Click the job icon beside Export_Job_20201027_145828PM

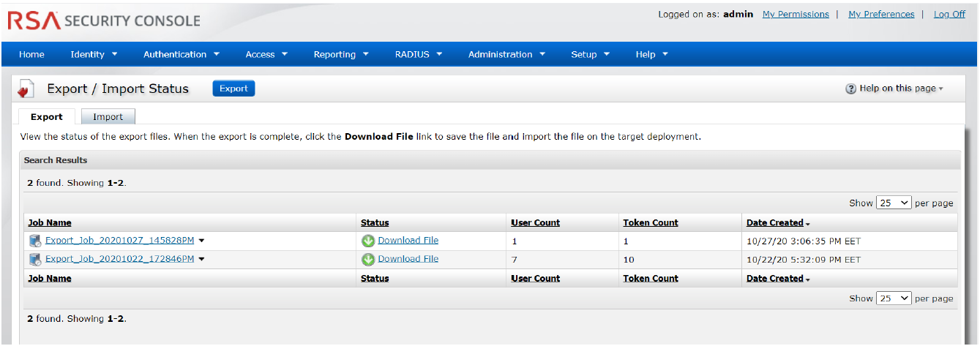pyautogui.click(x=35, y=241)
